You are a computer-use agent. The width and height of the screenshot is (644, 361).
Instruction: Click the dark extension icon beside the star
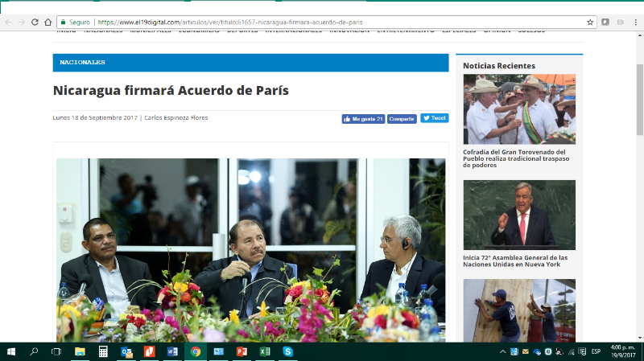pyautogui.click(x=605, y=23)
